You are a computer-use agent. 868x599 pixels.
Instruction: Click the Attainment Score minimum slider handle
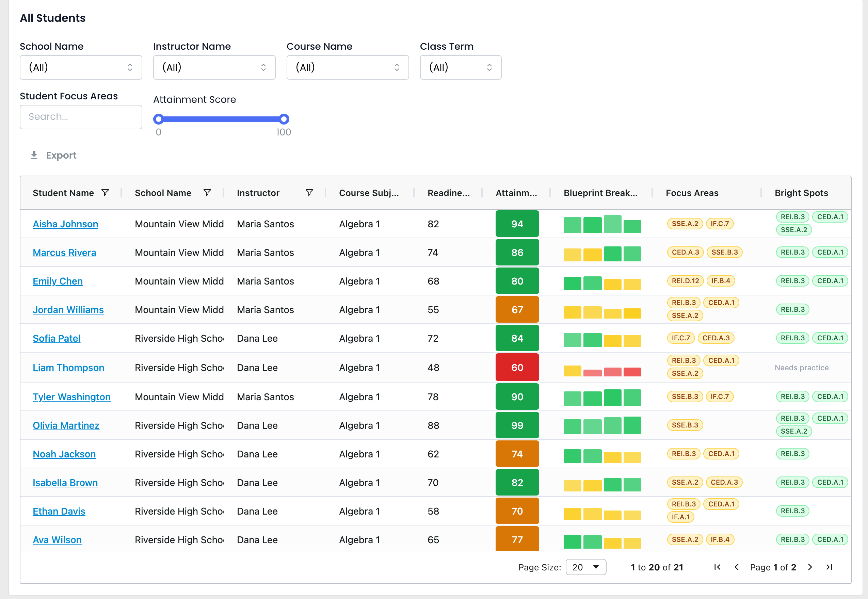(158, 119)
